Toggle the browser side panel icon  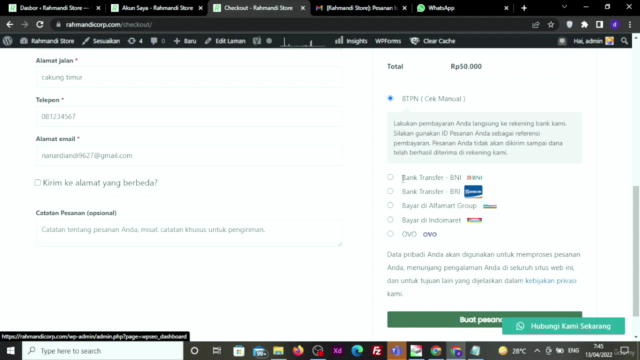[x=599, y=24]
